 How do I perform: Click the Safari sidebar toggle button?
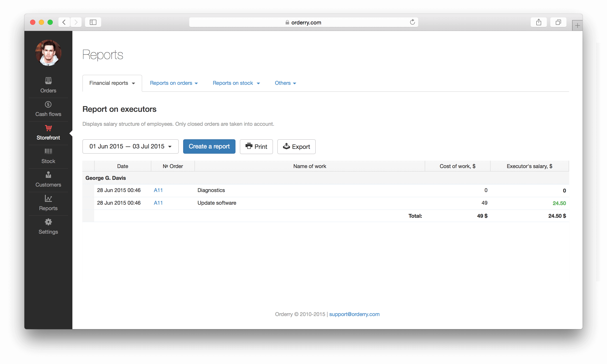[93, 22]
